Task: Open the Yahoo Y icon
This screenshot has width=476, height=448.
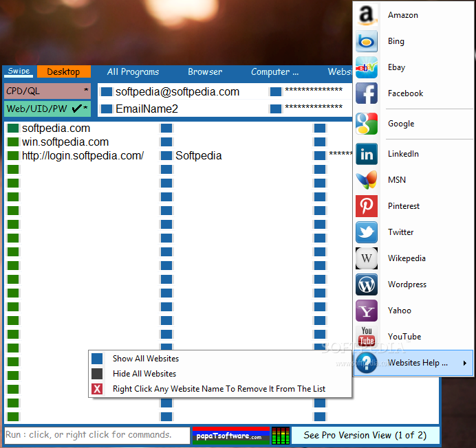Action: tap(367, 311)
